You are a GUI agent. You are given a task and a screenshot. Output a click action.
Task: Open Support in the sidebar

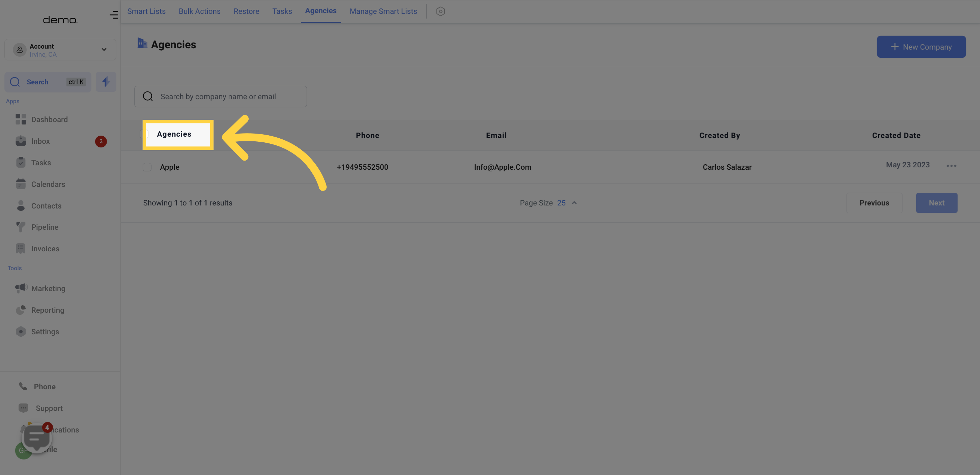tap(40, 409)
